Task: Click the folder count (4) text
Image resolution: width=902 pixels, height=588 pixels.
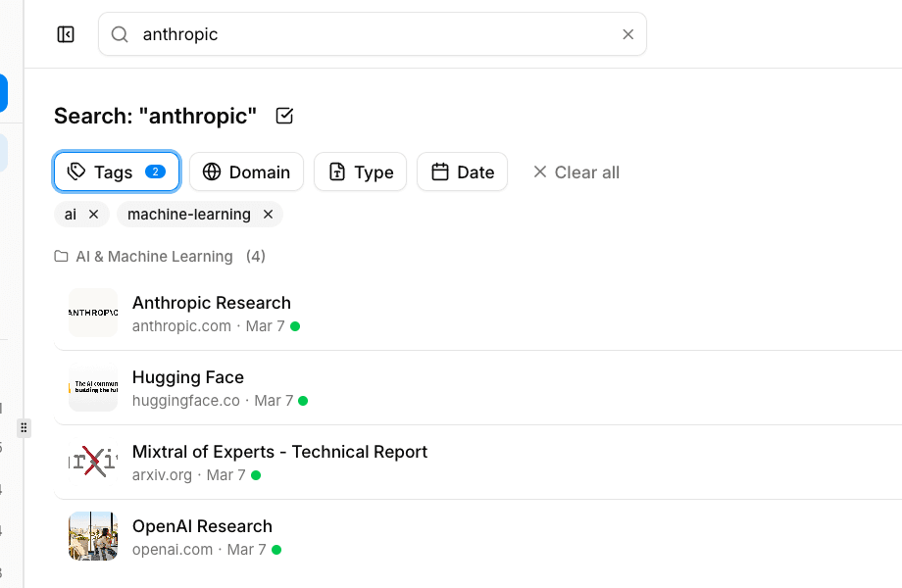Action: pyautogui.click(x=256, y=257)
